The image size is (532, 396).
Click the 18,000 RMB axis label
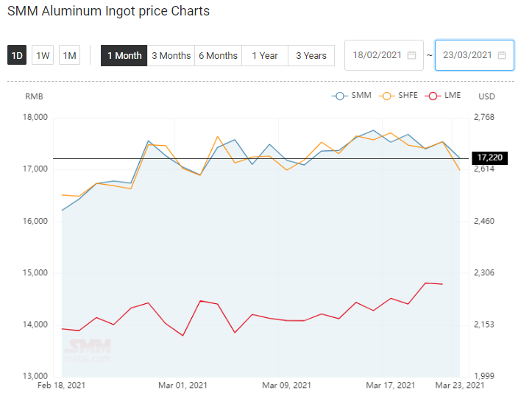click(35, 118)
